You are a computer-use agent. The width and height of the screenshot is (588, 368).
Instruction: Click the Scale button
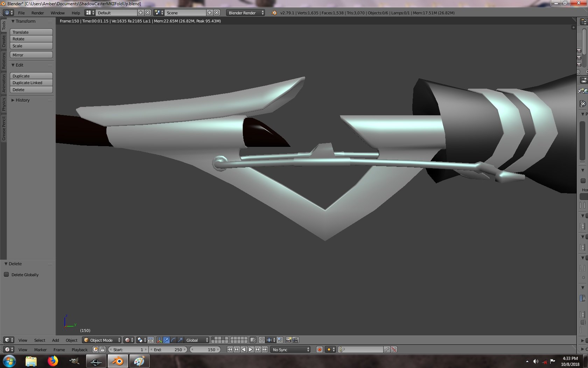tap(31, 46)
